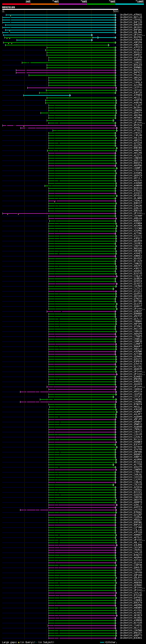Select the UniRef100_C6XL42 label
This screenshot has height=644, width=146.
[x=131, y=593]
